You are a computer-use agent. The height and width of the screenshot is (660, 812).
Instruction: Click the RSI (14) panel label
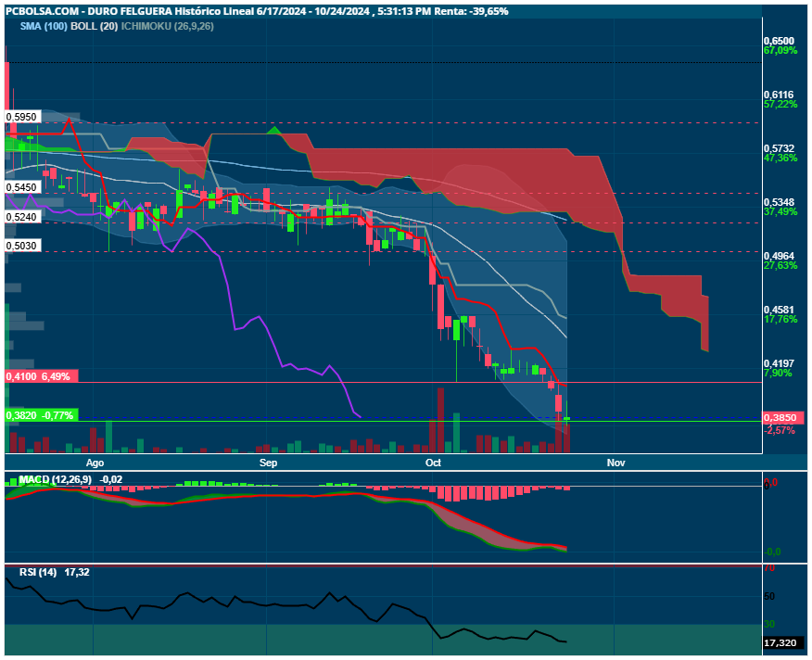click(38, 573)
